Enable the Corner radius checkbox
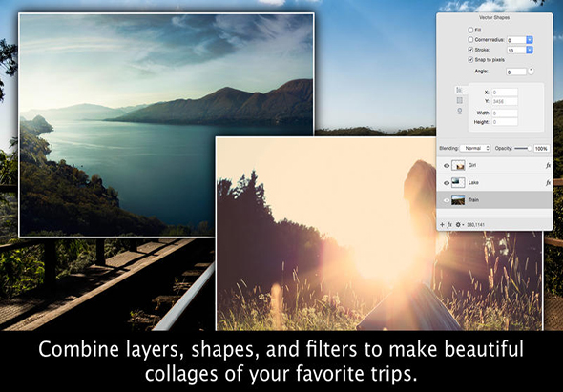This screenshot has height=392, width=563. coord(470,39)
